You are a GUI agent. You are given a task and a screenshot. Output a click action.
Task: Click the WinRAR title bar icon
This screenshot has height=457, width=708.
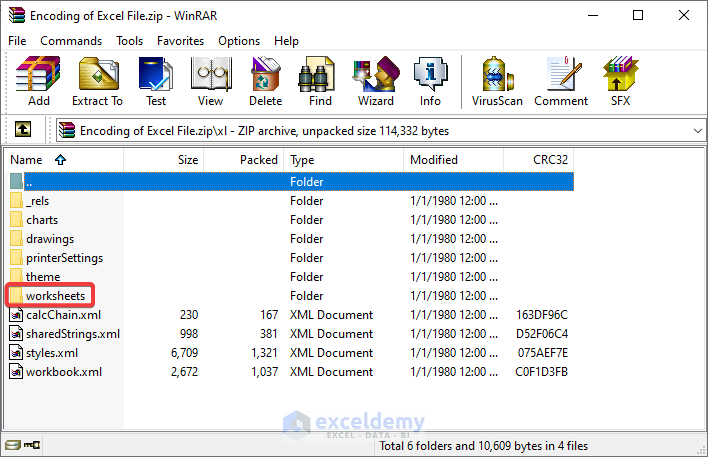coord(17,15)
